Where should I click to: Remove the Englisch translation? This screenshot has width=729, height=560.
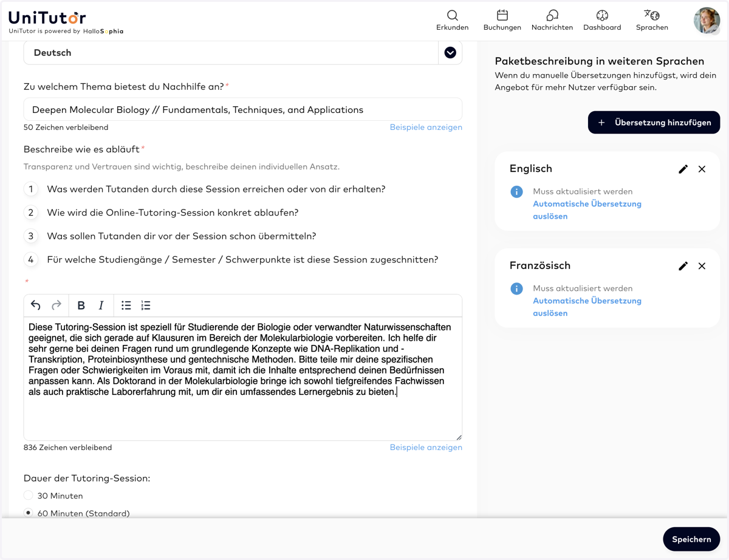pos(702,169)
